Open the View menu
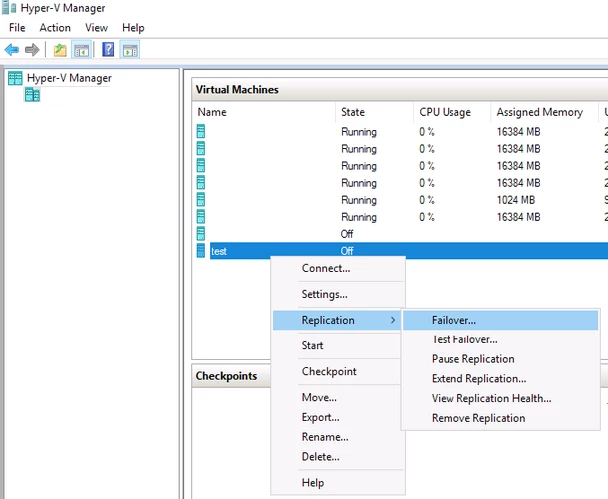 [96, 28]
